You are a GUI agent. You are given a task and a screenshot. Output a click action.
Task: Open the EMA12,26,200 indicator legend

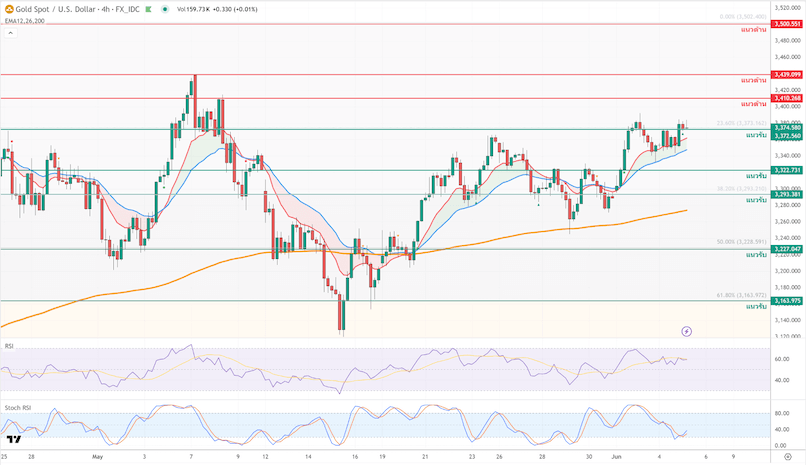pos(25,21)
